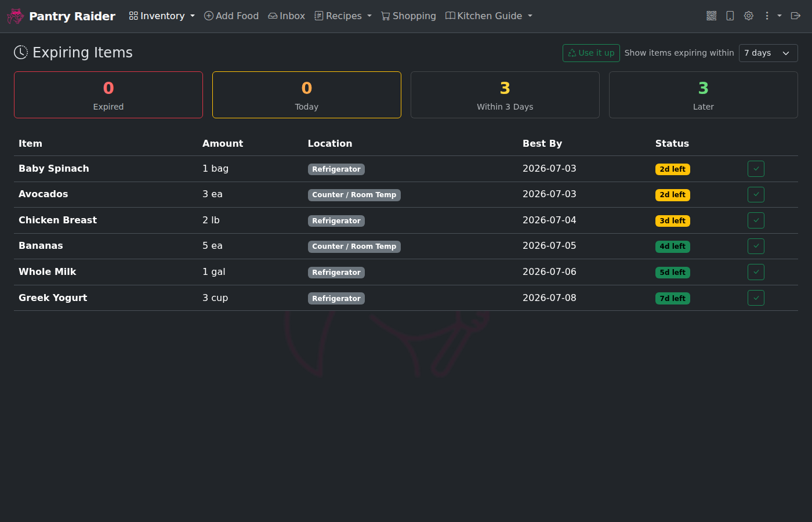Image resolution: width=812 pixels, height=522 pixels.
Task: Open the Kitchen Guide menu
Action: [x=489, y=16]
